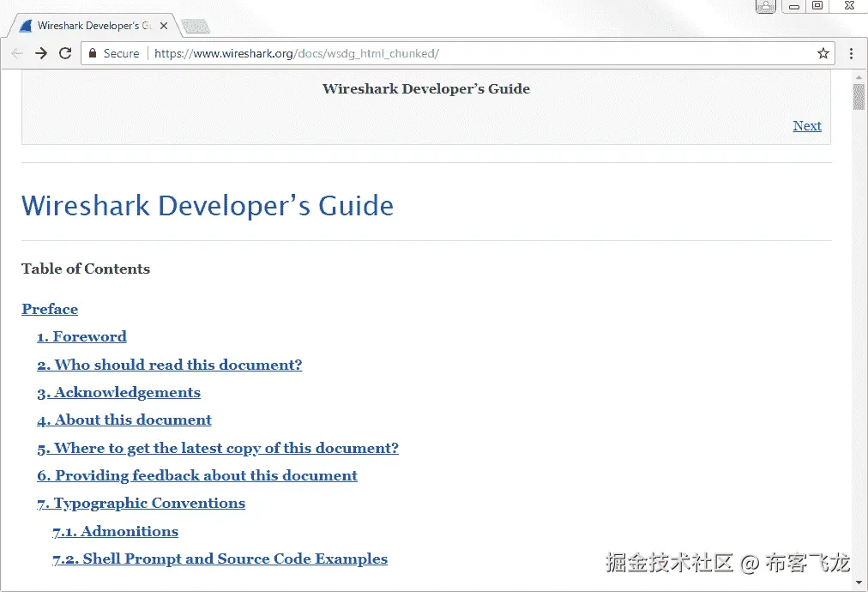Viewport: 868px width, 592px height.
Task: Open the 3. Acknowledgements link
Action: [x=118, y=392]
